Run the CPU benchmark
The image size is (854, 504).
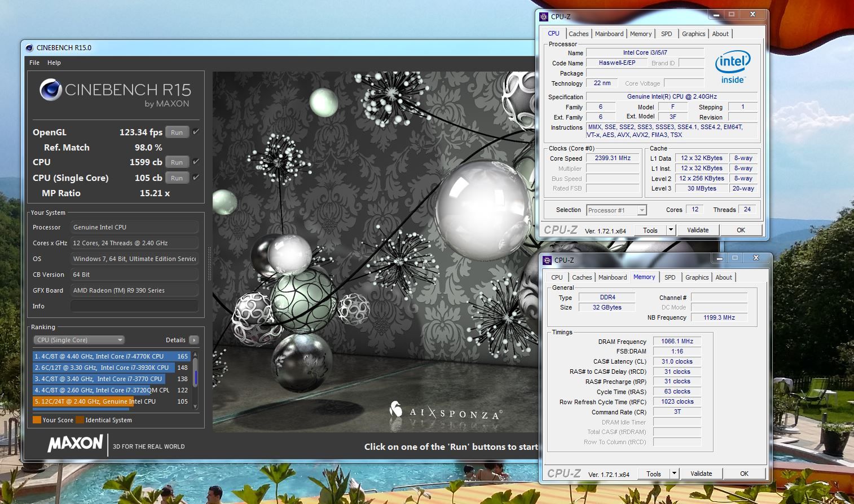[x=177, y=162]
